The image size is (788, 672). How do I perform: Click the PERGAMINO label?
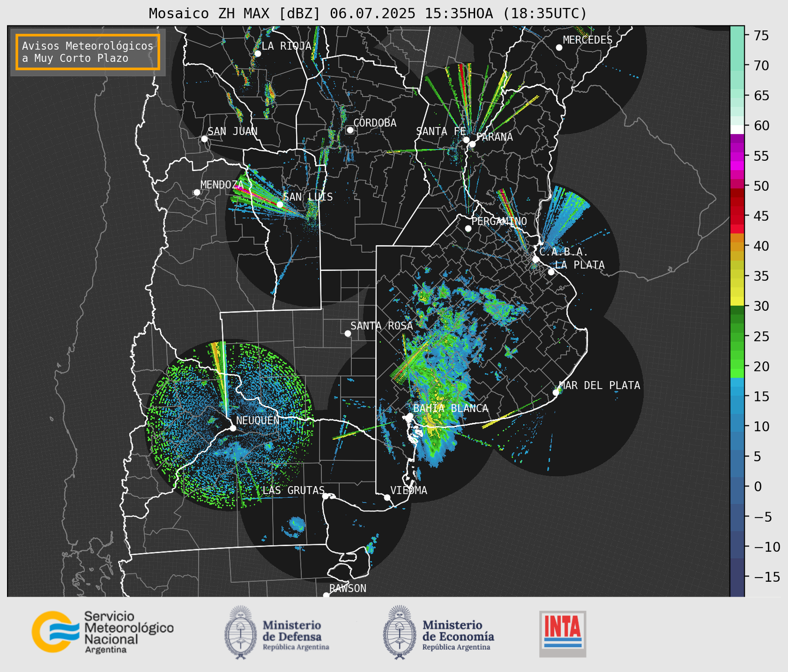pos(499,221)
